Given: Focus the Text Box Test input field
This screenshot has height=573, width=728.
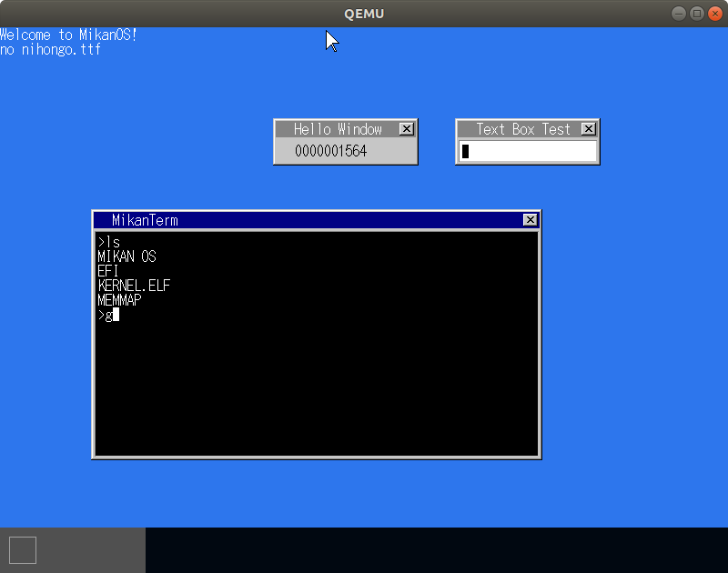Looking at the screenshot, I should point(528,151).
